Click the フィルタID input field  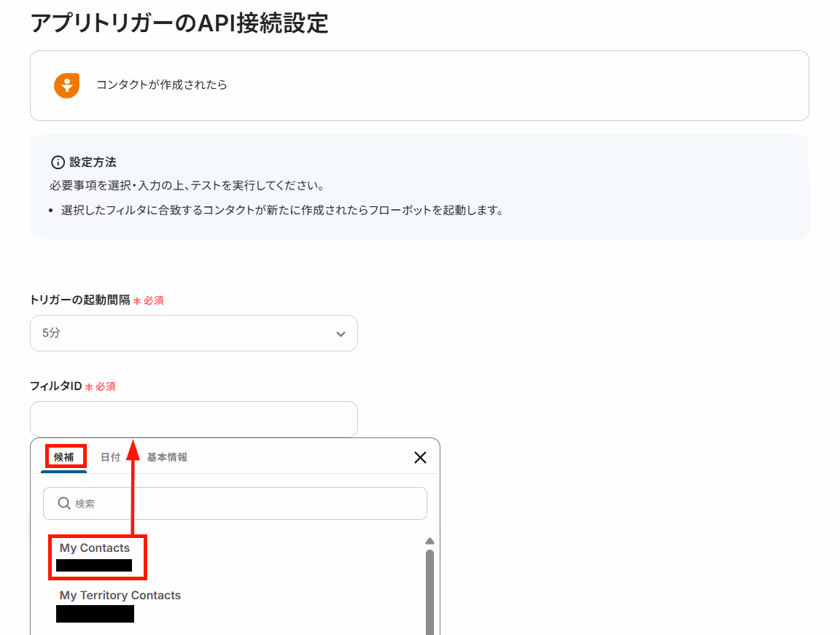[x=194, y=418]
